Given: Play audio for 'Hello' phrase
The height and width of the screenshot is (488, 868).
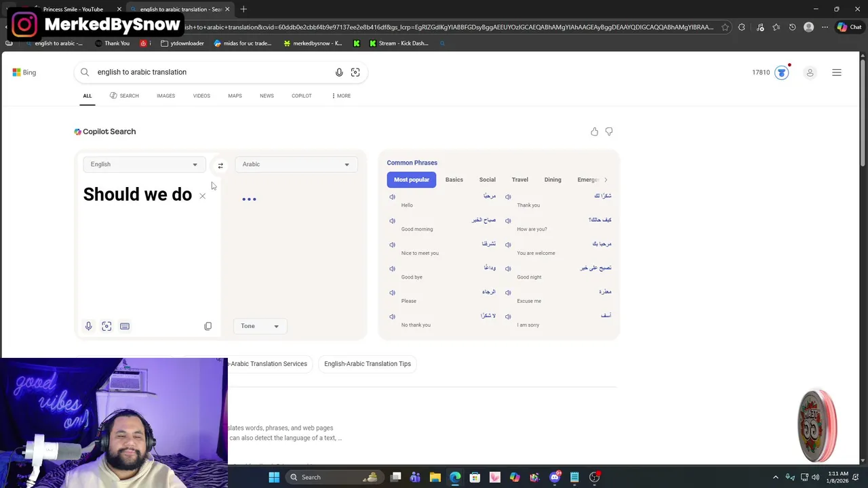Looking at the screenshot, I should (392, 197).
